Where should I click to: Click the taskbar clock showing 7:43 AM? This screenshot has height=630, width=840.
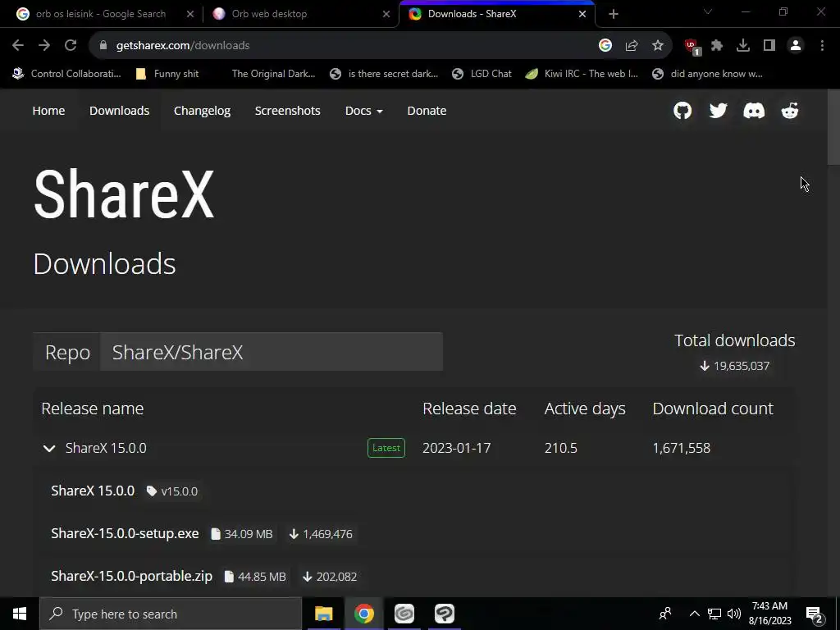coord(769,614)
